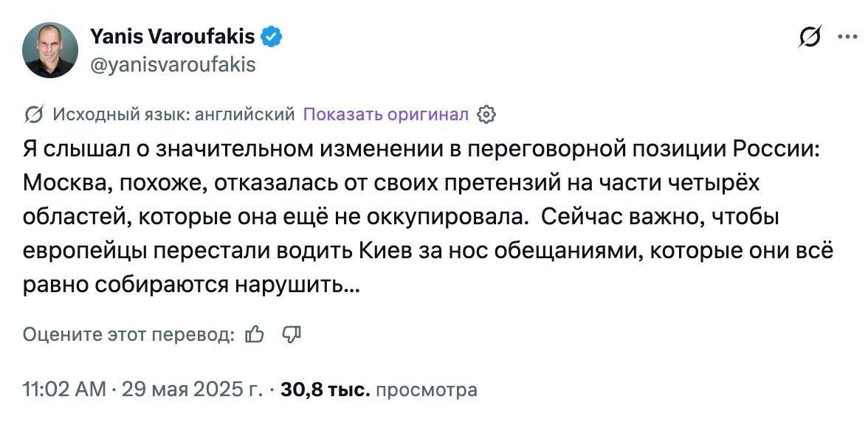Open the translation settings gear
The image size is (868, 422).
click(x=486, y=114)
